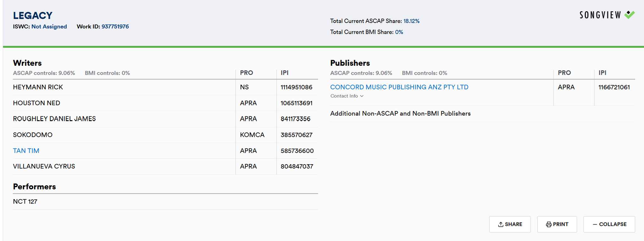Select writer HOUSTON NED
Screen dimensions: 644x241
pyautogui.click(x=36, y=103)
